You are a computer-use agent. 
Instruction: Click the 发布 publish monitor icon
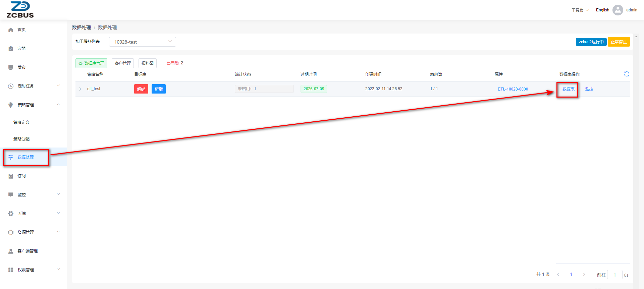tap(11, 67)
